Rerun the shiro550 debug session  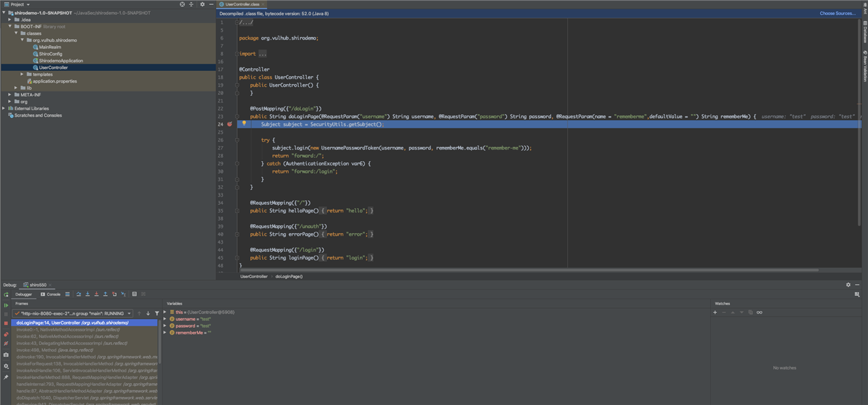click(6, 294)
